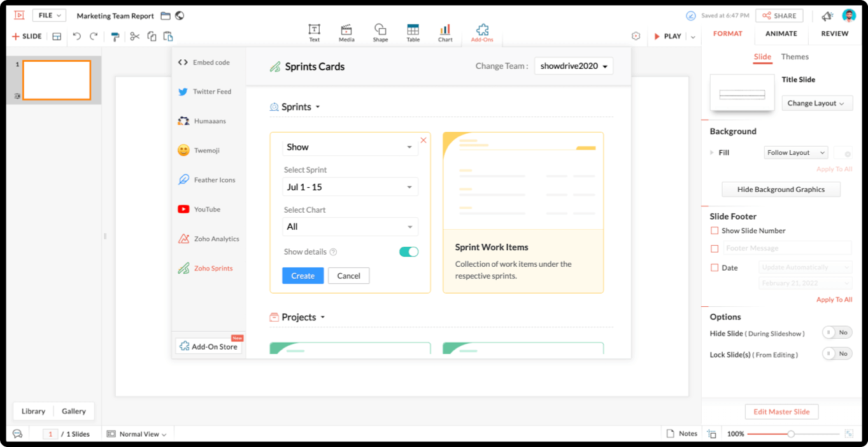Open the comments icon in the status bar

pos(17,434)
